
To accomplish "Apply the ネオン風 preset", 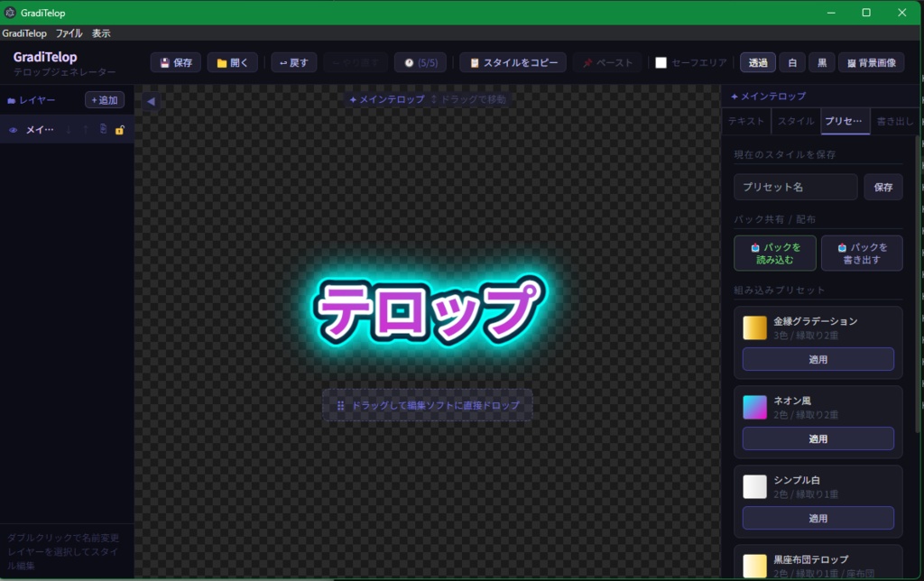I will 818,439.
